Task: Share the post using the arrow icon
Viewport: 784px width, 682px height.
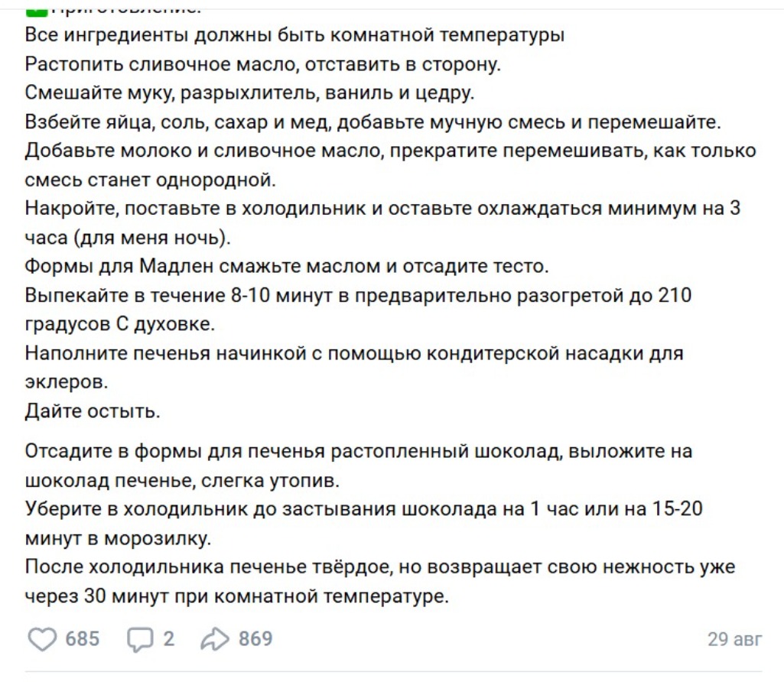Action: [216, 639]
